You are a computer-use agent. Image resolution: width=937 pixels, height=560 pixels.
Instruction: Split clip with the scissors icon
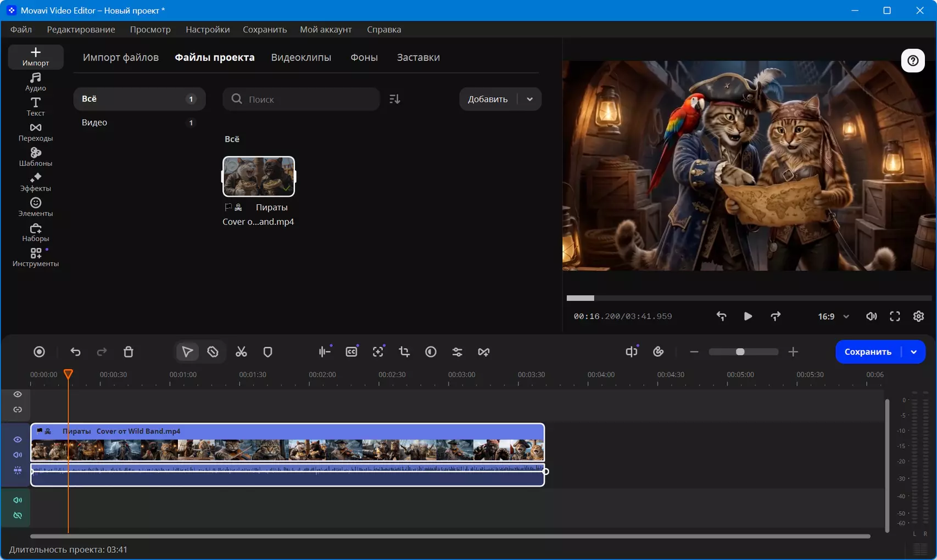[241, 352]
